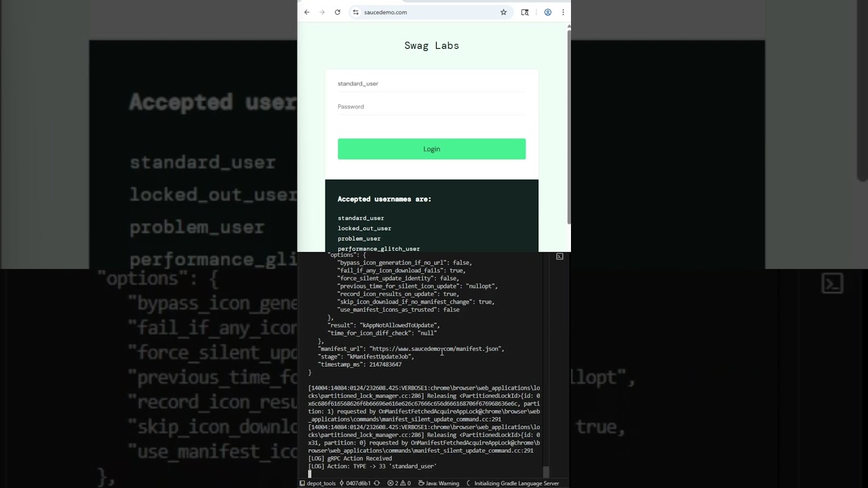Click the sync changes icon in status bar
The height and width of the screenshot is (488, 868).
click(377, 483)
